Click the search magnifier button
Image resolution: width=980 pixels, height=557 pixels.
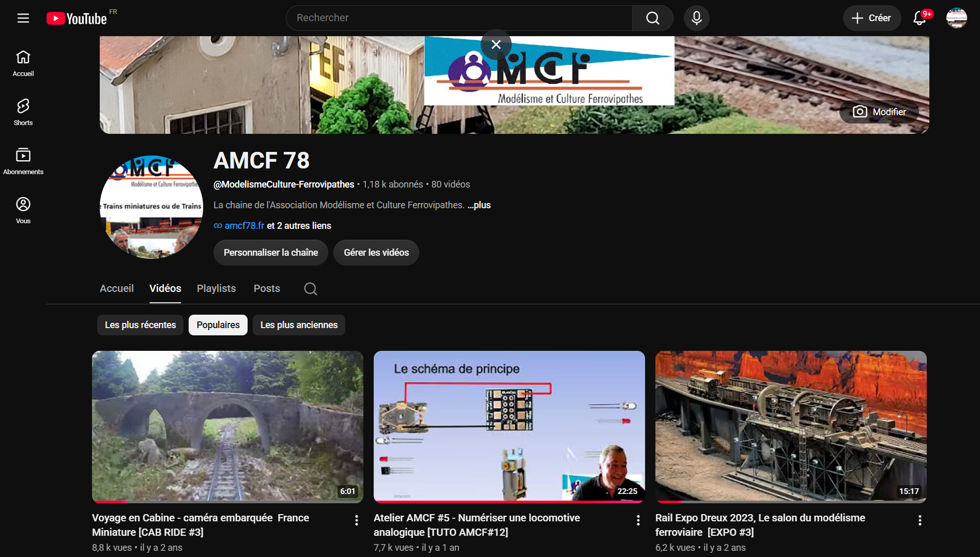[653, 18]
